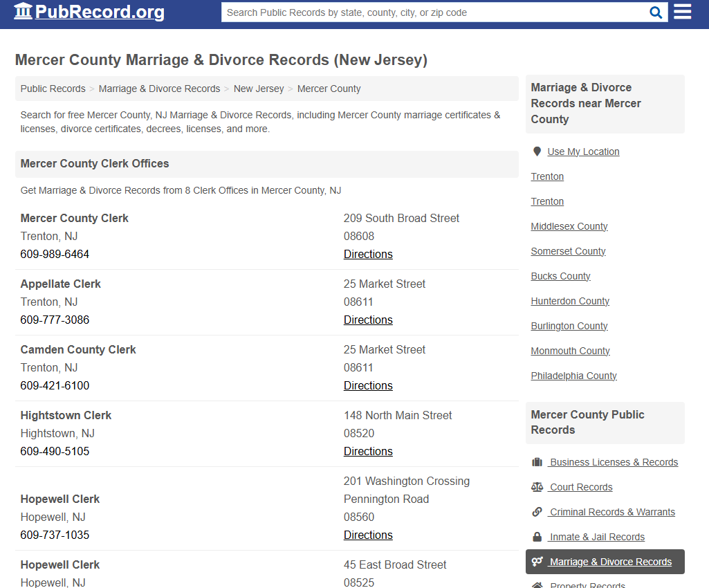The image size is (709, 588).
Task: Select Middlesex County nearby link
Action: 569,226
